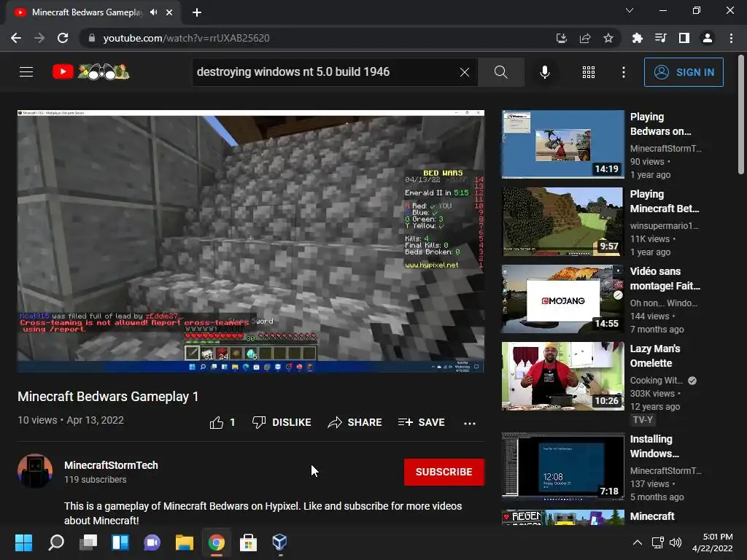Open MinecraftStormTech channel avatar
This screenshot has height=560, width=747.
pyautogui.click(x=35, y=471)
